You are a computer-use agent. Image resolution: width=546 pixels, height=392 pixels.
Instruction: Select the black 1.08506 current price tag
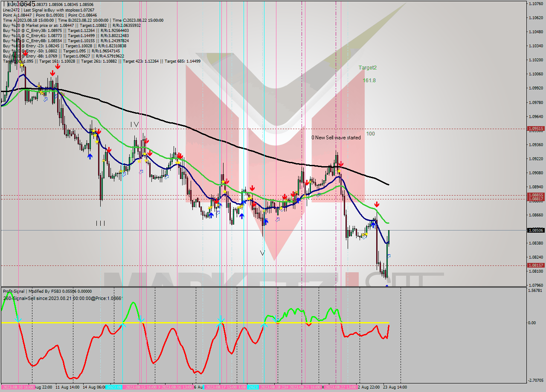(x=534, y=231)
